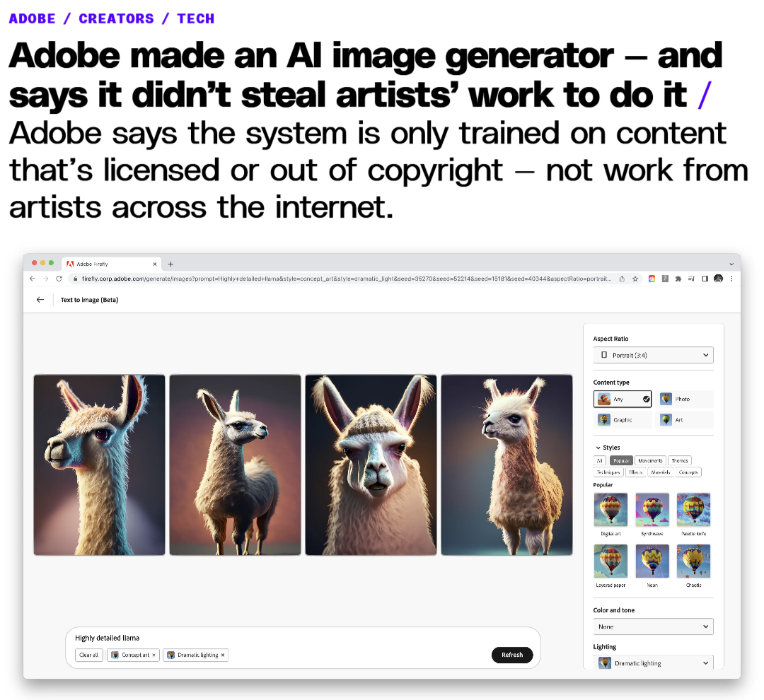Remove the Concept art tag
This screenshot has height=700, width=764.
(154, 655)
